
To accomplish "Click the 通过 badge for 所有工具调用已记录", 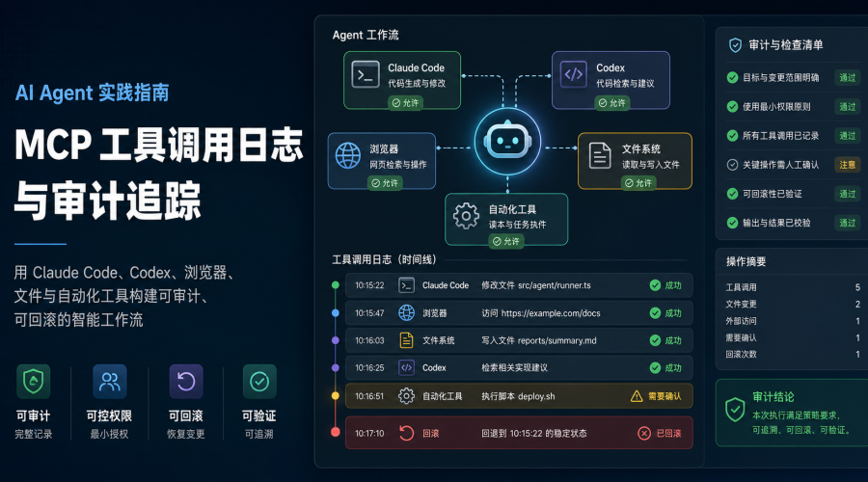I will (x=847, y=136).
